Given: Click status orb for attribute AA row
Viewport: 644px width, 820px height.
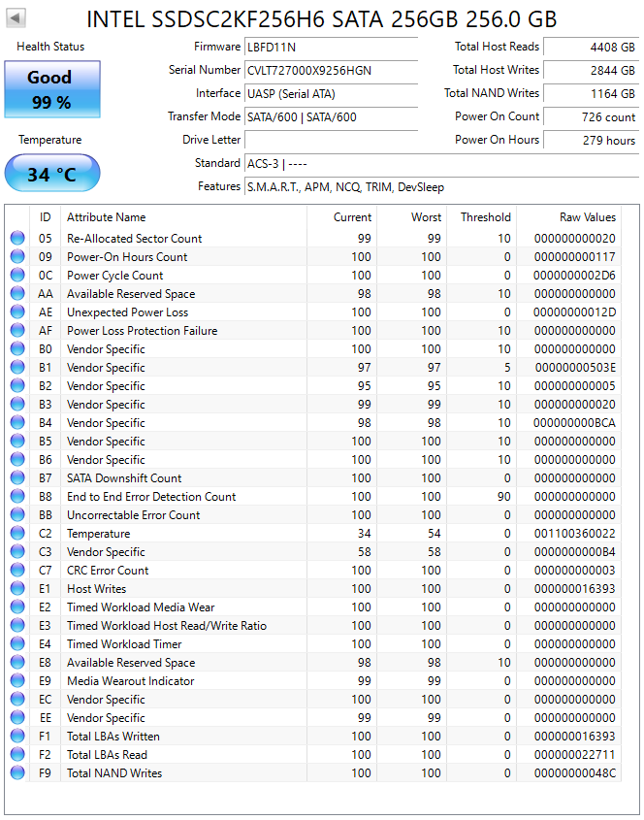Looking at the screenshot, I should click(x=17, y=294).
